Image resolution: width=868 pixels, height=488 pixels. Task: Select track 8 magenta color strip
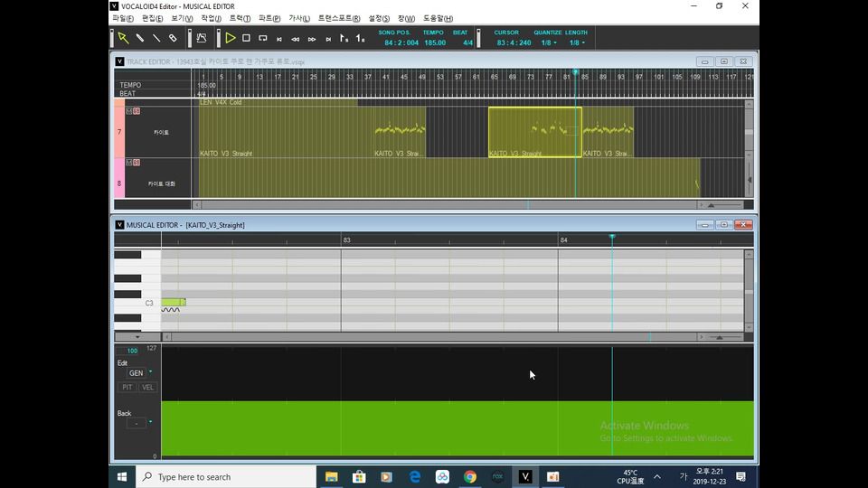(119, 178)
